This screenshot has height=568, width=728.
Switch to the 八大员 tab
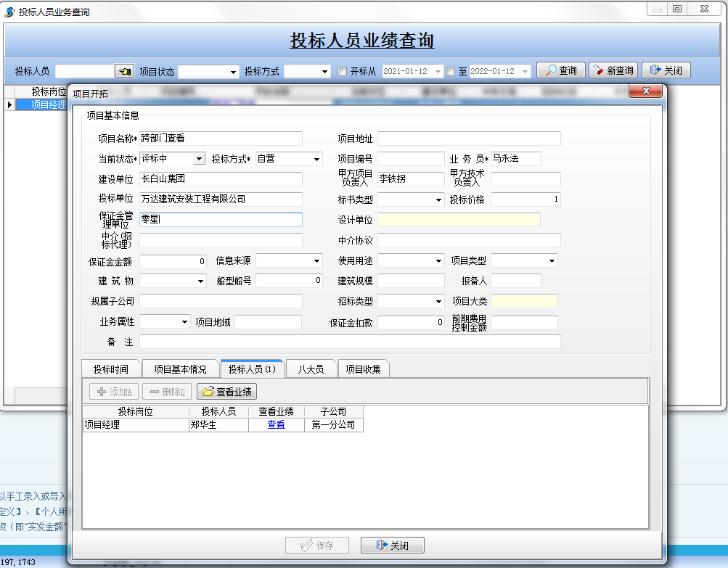click(x=311, y=369)
